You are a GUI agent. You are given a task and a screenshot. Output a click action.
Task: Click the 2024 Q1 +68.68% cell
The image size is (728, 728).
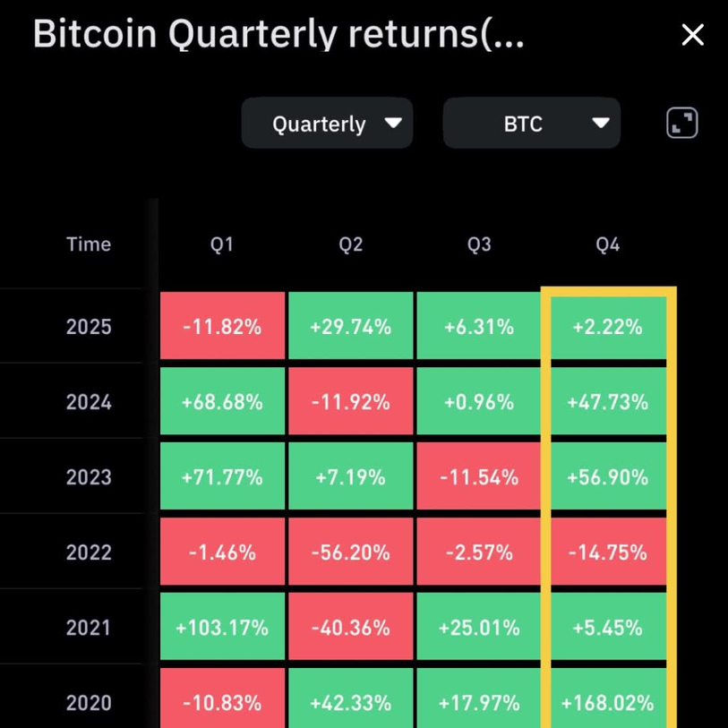pos(222,401)
